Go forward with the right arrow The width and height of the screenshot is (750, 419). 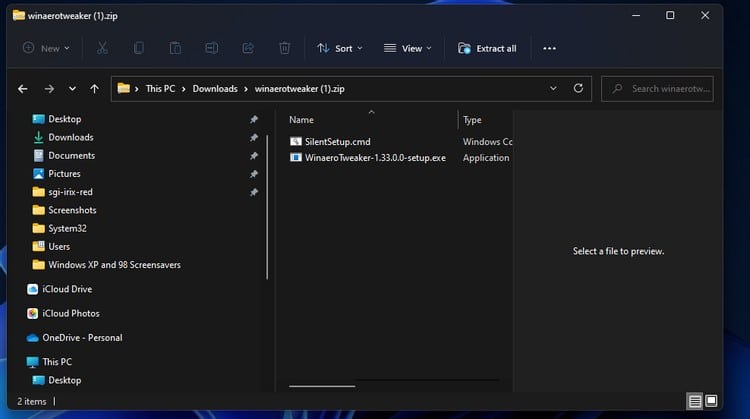pos(49,89)
